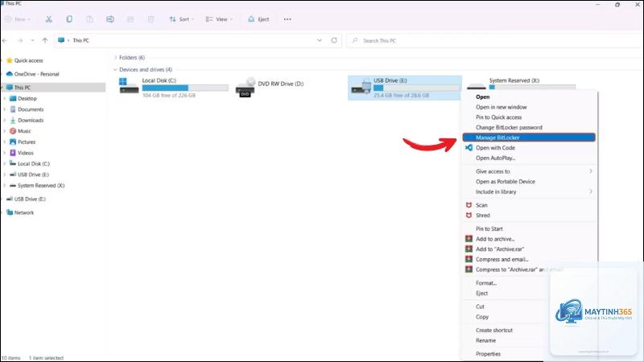The image size is (644, 362).
Task: Click the Paste icon in toolbar
Action: (89, 19)
